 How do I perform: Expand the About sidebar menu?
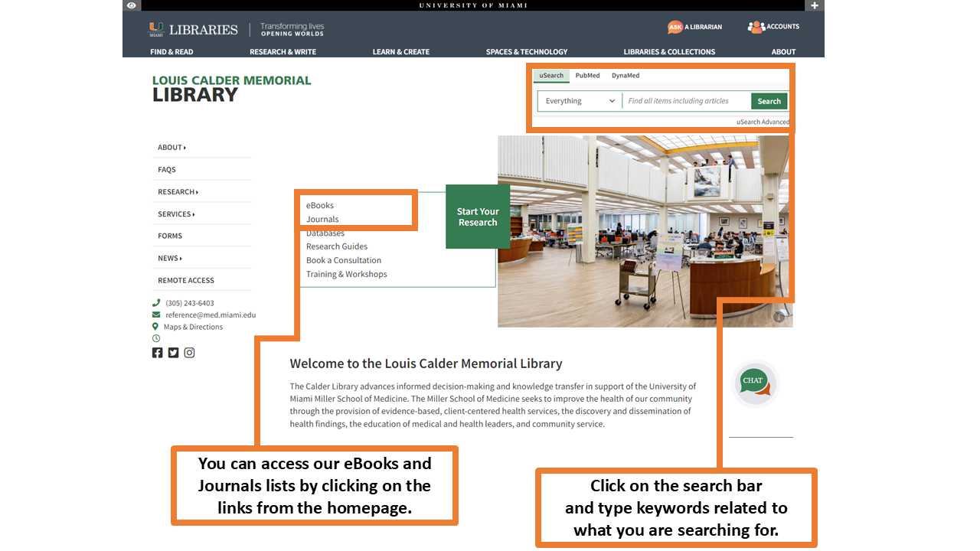coord(171,148)
